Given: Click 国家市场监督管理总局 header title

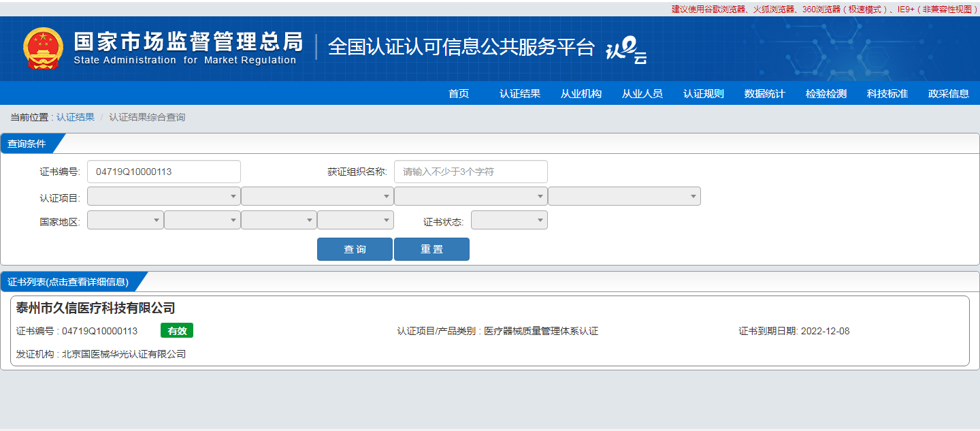Looking at the screenshot, I should click(189, 41).
